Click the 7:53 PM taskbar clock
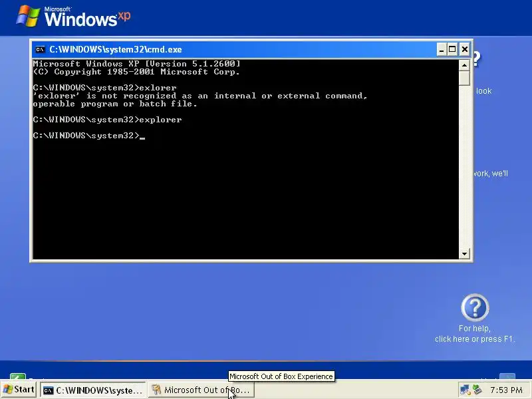The width and height of the screenshot is (532, 399). [506, 390]
